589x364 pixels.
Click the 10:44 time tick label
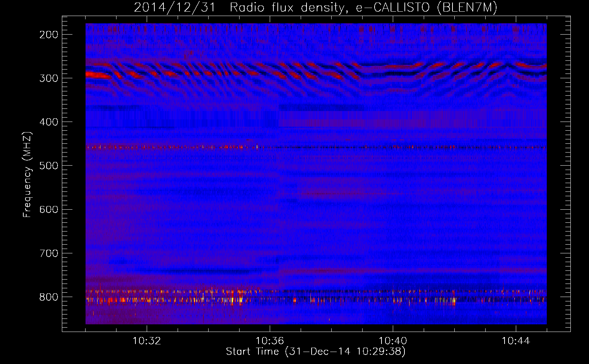tap(516, 341)
